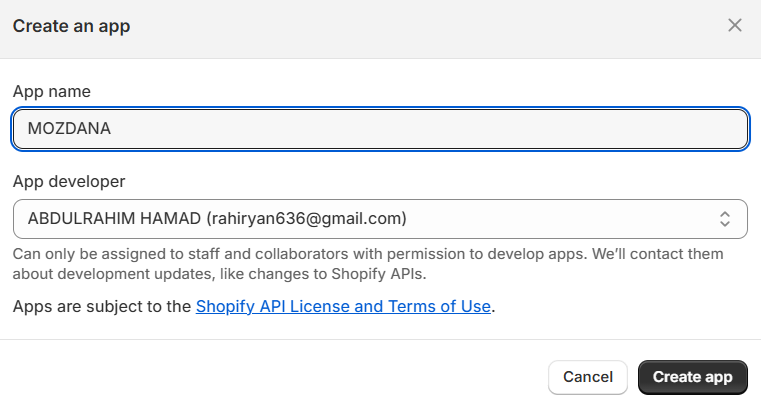Click the rahiryan636@gmail.com email in selector
This screenshot has height=400, width=761.
[312, 218]
